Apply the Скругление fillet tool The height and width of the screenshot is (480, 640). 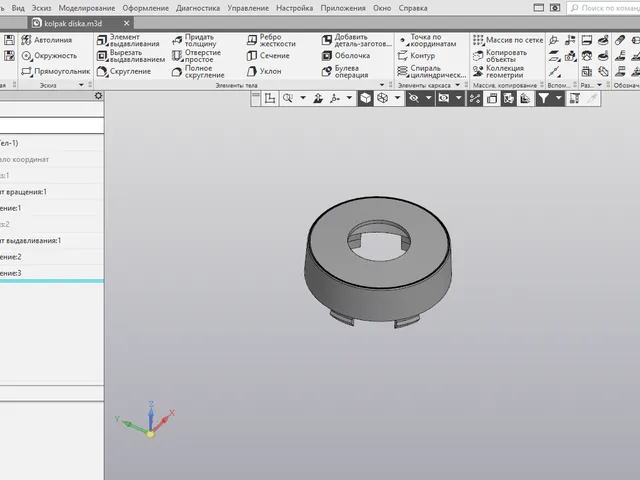tap(124, 71)
